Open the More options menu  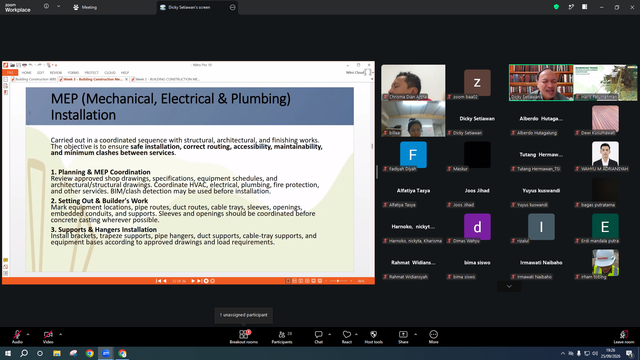pos(433,337)
